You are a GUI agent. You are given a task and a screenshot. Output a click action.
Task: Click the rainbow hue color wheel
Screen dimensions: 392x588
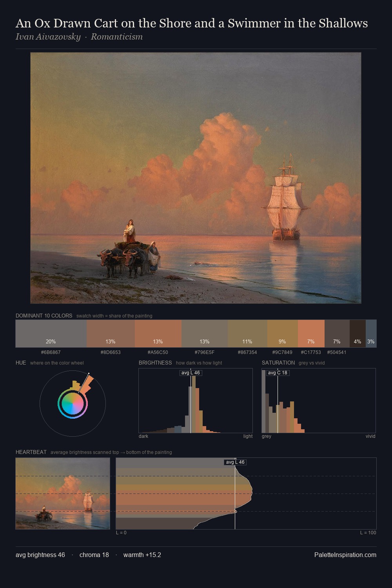(73, 403)
